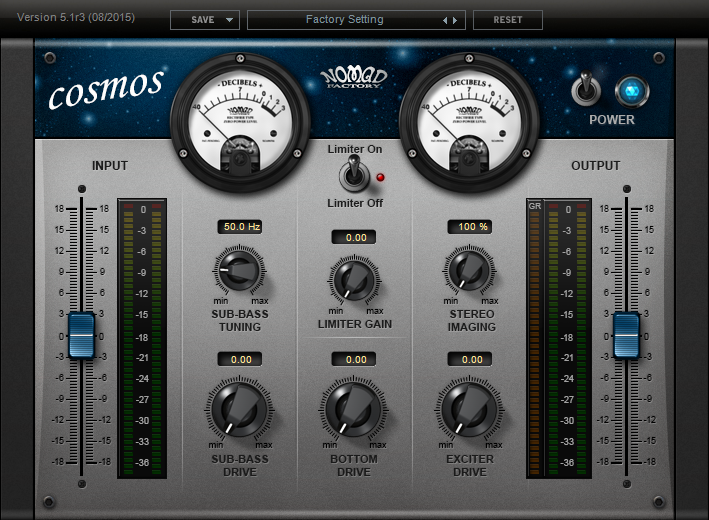Click the OUTPUT fader handle

tap(626, 336)
